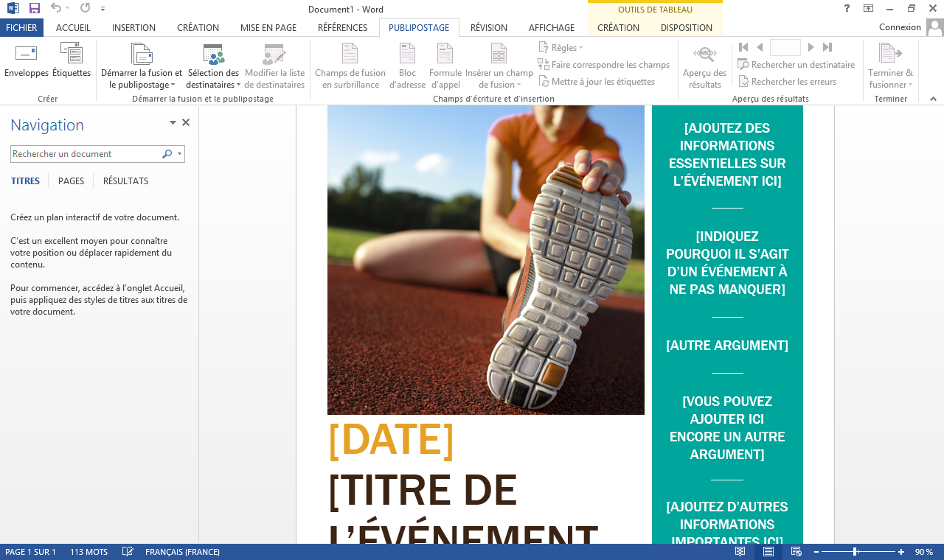The height and width of the screenshot is (560, 944).
Task: Select the TITRES navigation tab
Action: tap(25, 181)
